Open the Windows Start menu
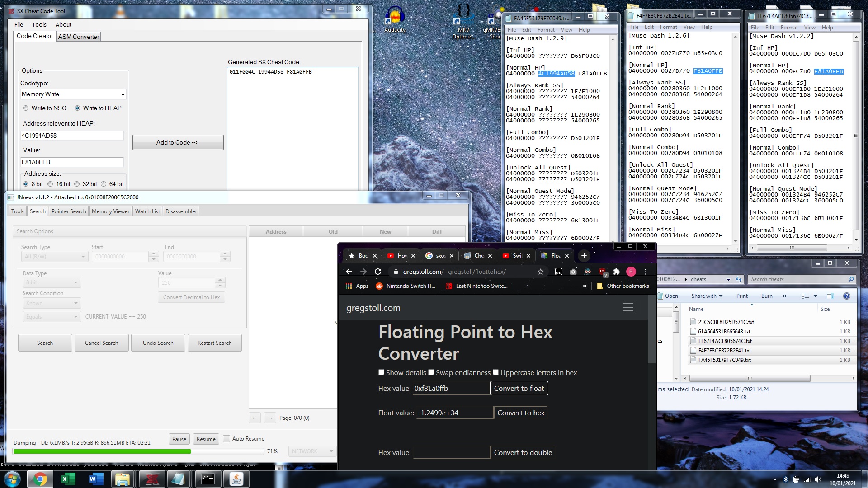The width and height of the screenshot is (868, 488). coord(12,479)
